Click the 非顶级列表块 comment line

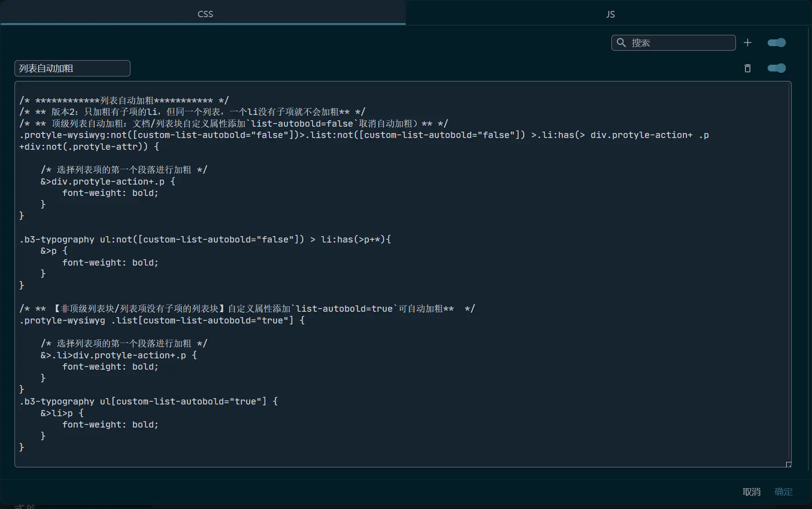(246, 309)
